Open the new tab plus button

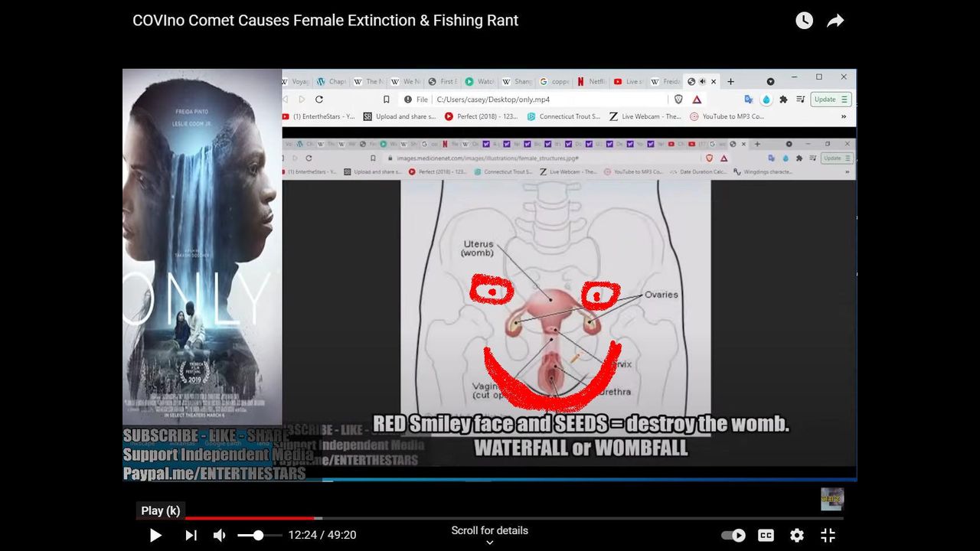click(x=730, y=81)
